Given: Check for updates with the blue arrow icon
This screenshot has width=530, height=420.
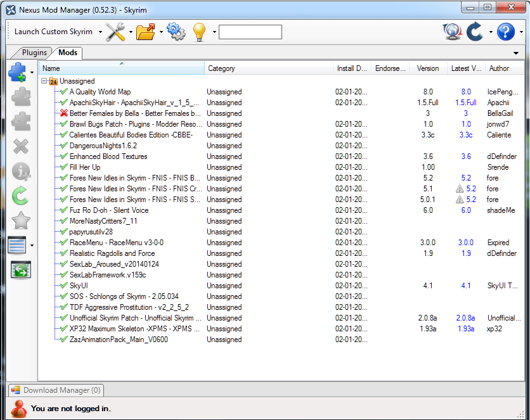Looking at the screenshot, I should (475, 32).
